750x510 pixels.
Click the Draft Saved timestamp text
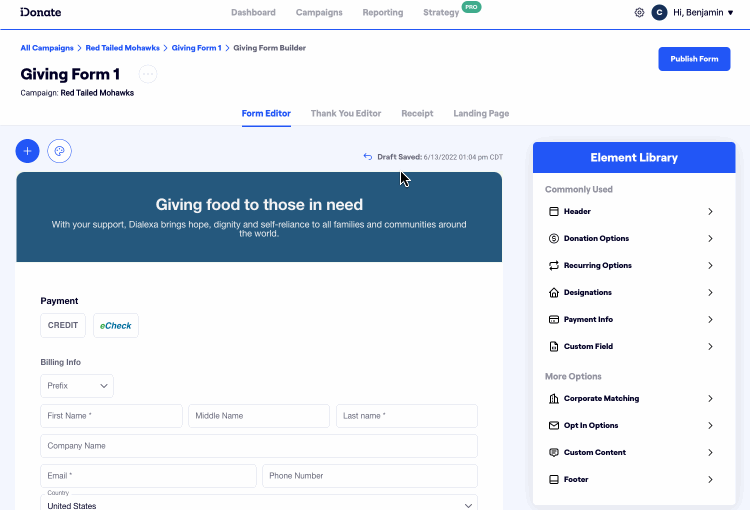440,157
